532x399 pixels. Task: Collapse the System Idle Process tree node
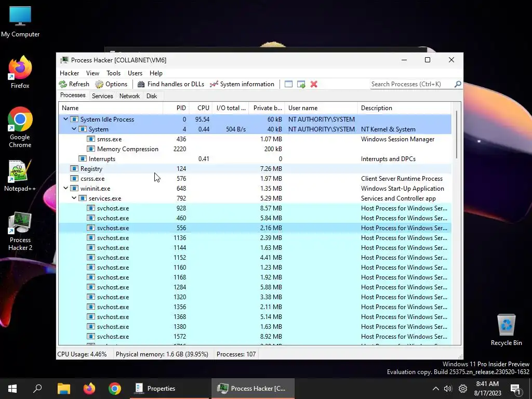[x=66, y=119]
